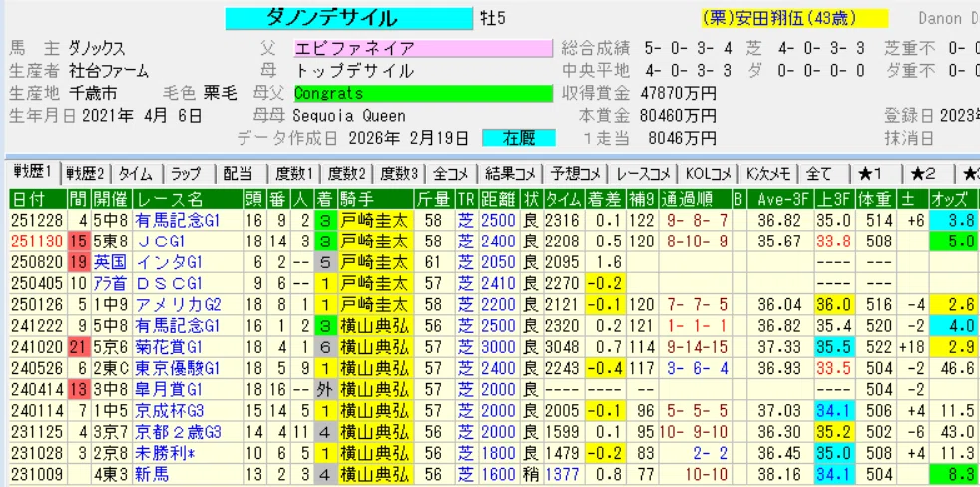Click dam name トップデサイル

[353, 71]
